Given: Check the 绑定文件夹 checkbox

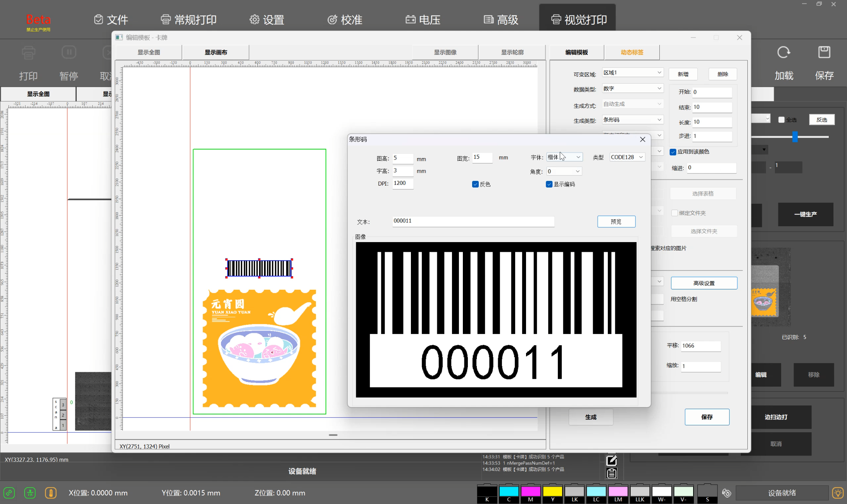Looking at the screenshot, I should click(x=674, y=213).
